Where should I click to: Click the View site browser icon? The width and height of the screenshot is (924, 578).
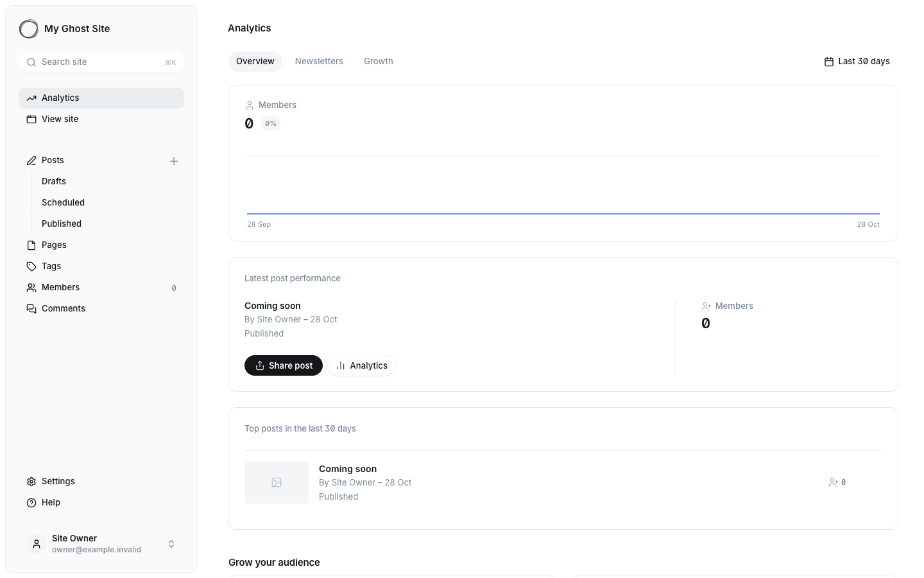pos(31,119)
